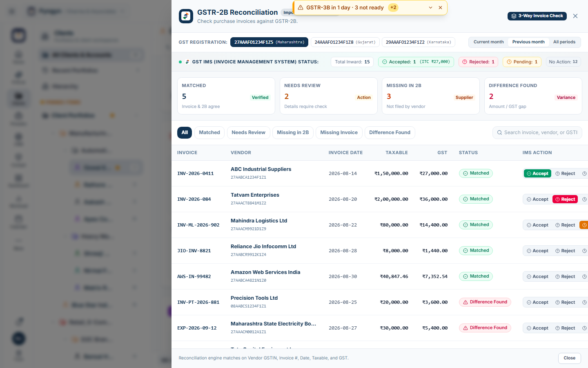Click the GSTR-2B Reconciliation app logo
Screen dimensions: 588x368
click(186, 16)
